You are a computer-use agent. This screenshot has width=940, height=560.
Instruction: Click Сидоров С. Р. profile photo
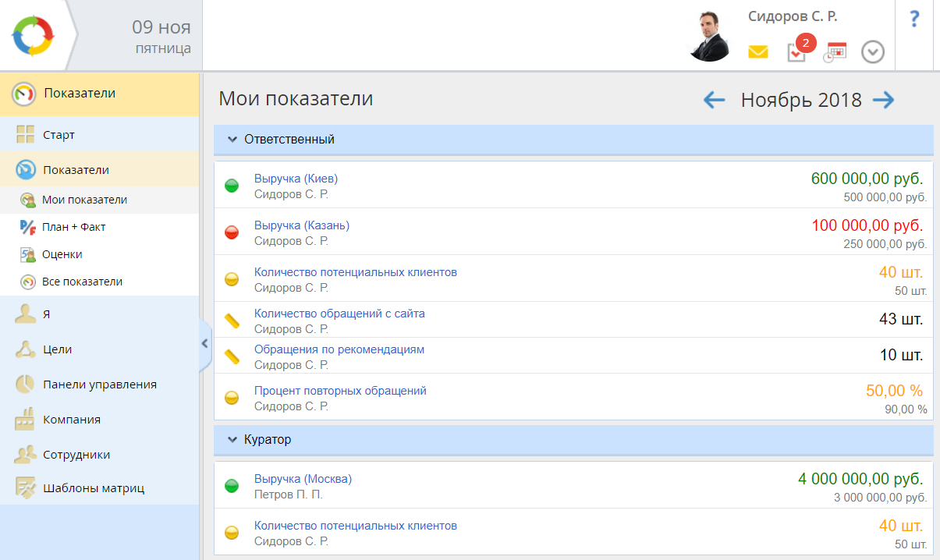(x=709, y=36)
